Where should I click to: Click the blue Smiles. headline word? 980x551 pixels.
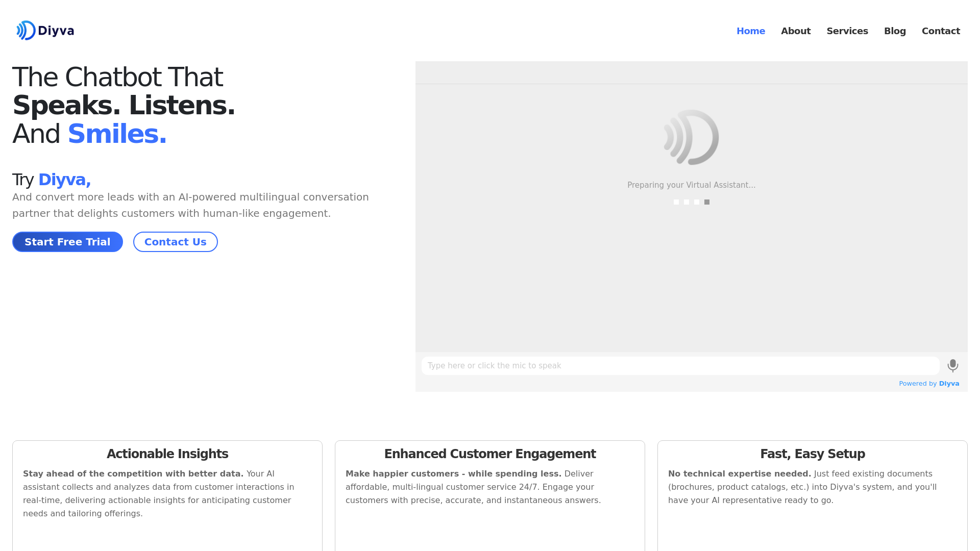117,134
